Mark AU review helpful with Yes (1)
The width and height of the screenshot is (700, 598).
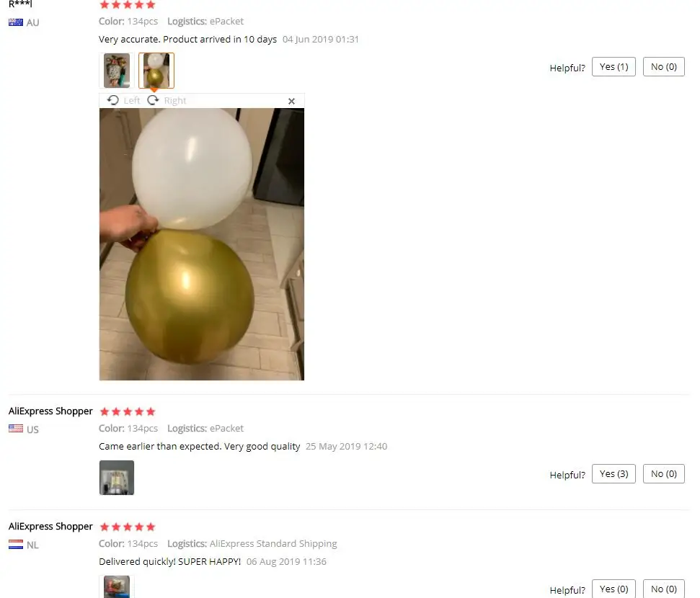613,67
